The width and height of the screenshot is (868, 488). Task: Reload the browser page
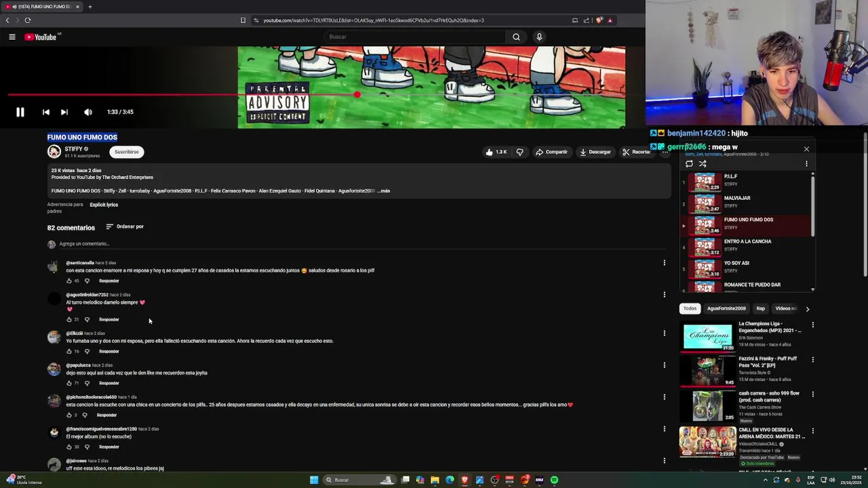point(28,20)
